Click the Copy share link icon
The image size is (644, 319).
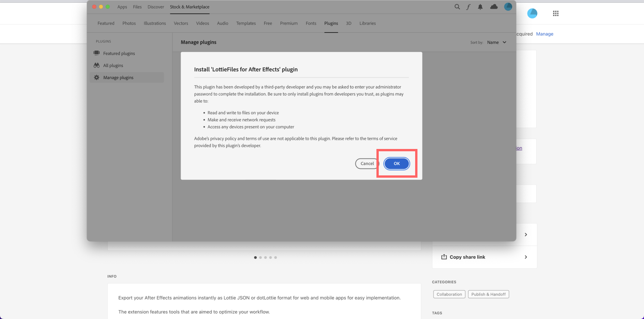(x=444, y=257)
